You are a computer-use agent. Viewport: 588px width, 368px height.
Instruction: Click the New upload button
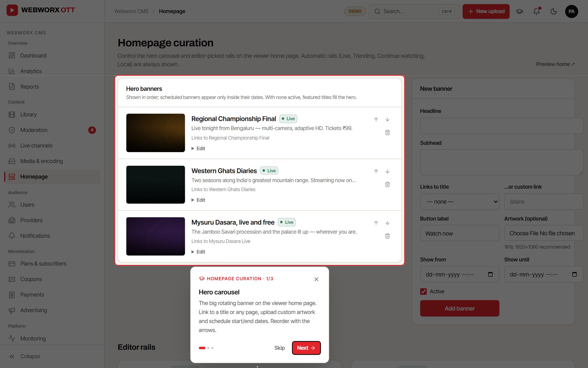[x=486, y=11]
